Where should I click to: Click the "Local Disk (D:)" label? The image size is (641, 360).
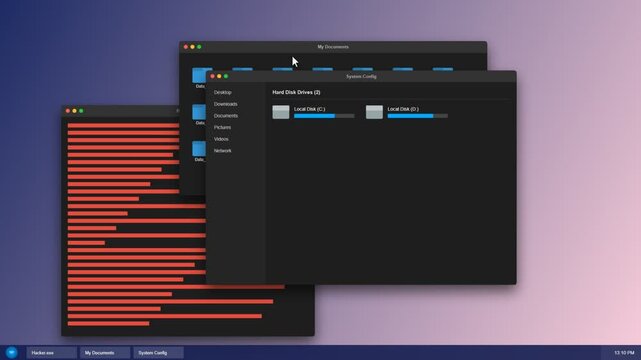point(403,109)
